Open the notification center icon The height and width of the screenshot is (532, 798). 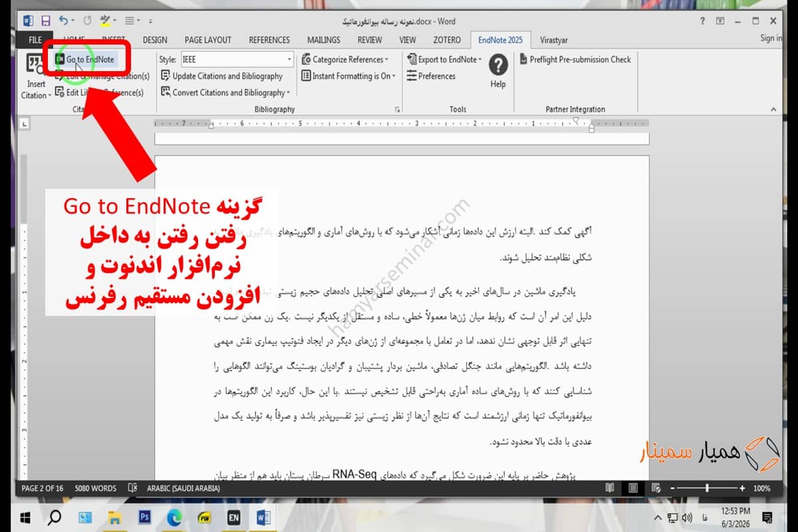[767, 517]
